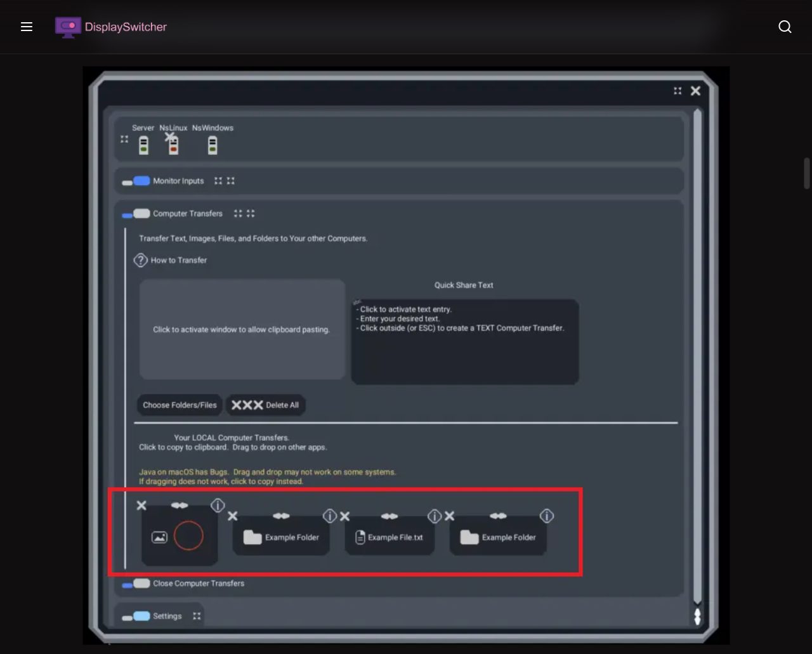The width and height of the screenshot is (812, 654).
Task: Click the DisplaySwitcher site title text
Action: [126, 27]
